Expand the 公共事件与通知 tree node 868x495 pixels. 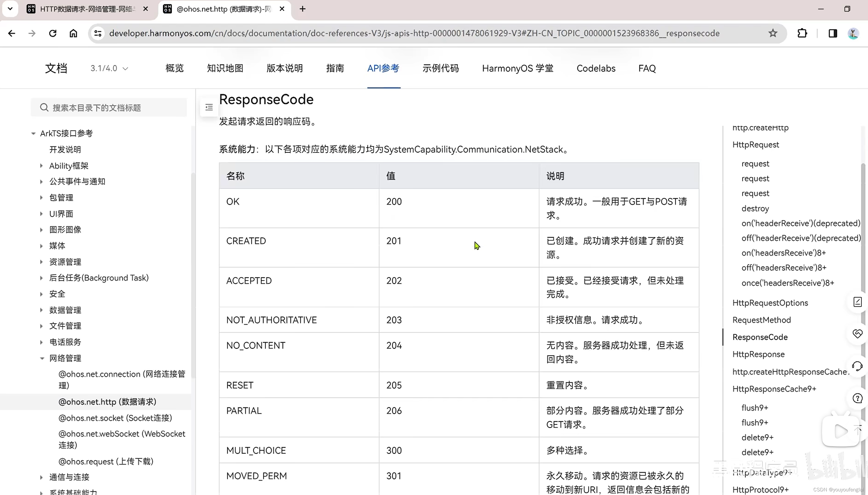point(41,182)
